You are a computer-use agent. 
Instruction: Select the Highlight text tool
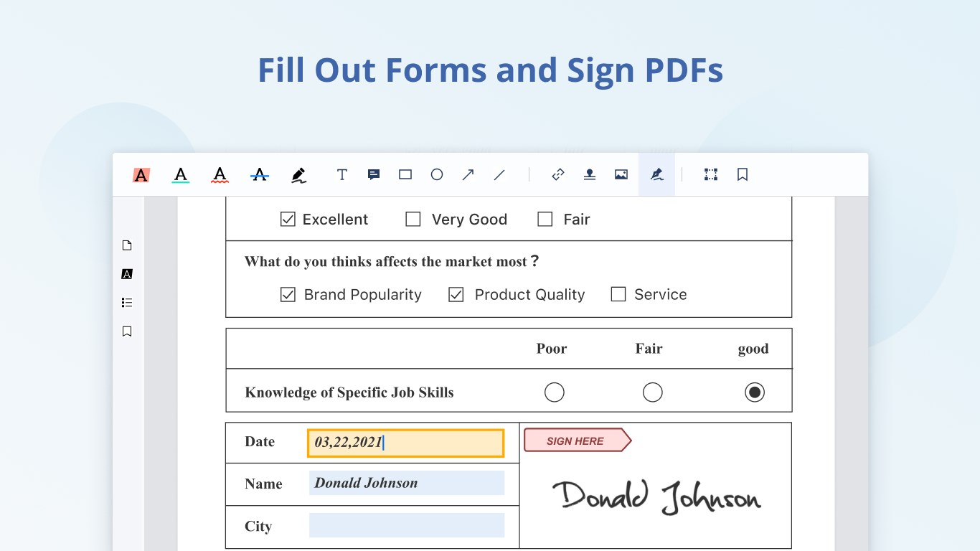pyautogui.click(x=141, y=174)
